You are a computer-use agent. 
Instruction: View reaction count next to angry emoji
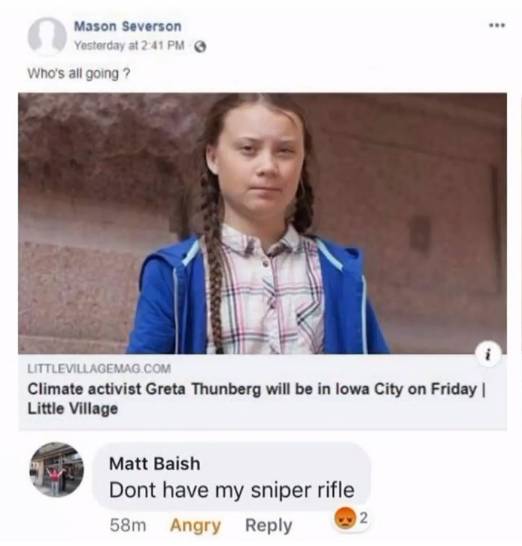point(363,518)
